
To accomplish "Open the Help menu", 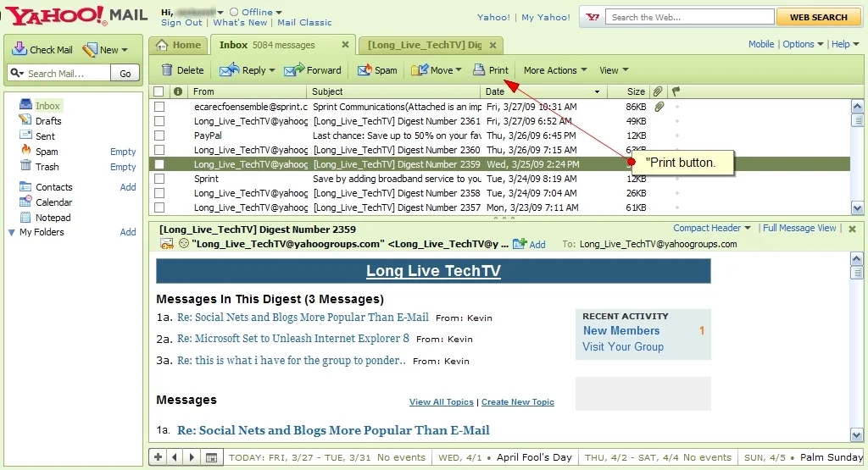I will click(845, 44).
